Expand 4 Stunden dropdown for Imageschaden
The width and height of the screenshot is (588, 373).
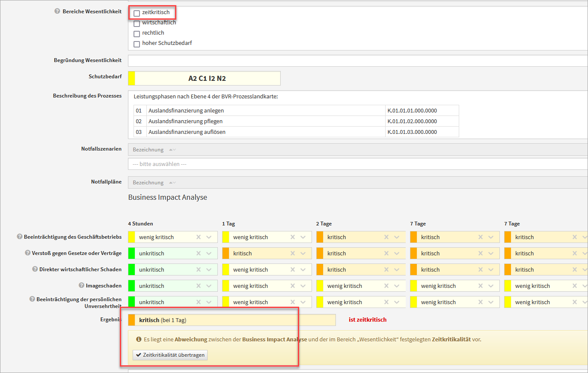pos(209,286)
